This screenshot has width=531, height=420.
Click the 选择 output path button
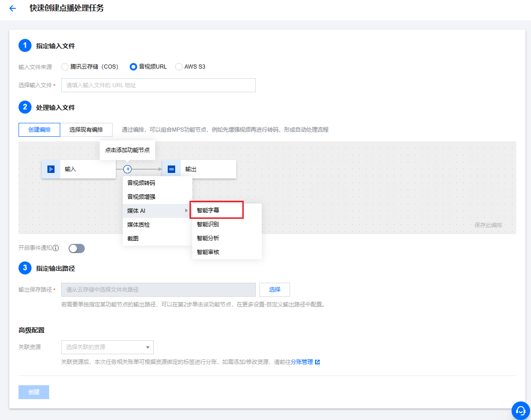point(275,290)
